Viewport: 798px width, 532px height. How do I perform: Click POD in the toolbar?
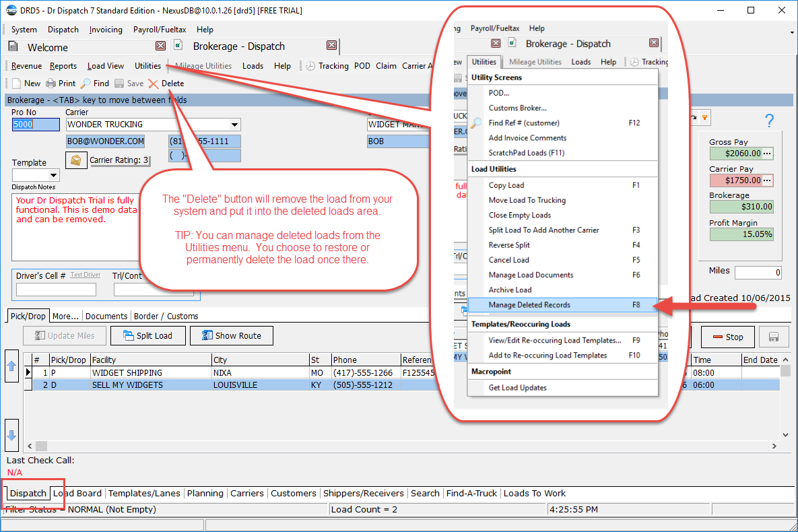click(x=362, y=66)
